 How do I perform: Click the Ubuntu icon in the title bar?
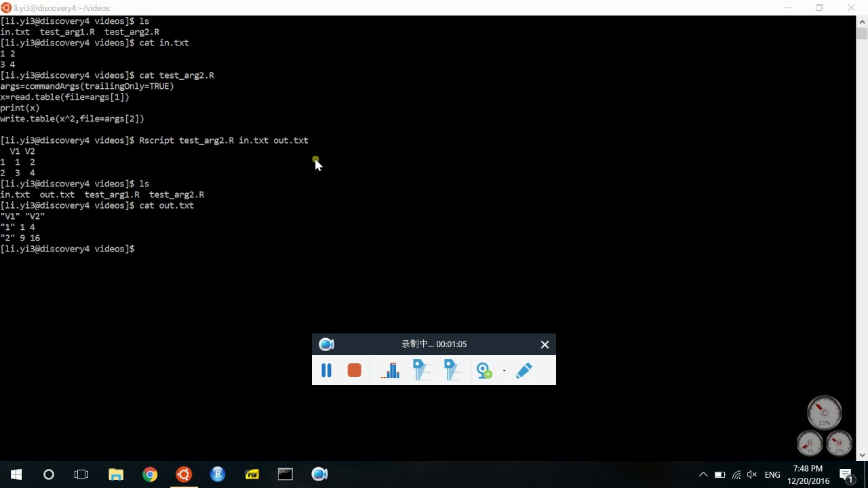click(x=6, y=7)
